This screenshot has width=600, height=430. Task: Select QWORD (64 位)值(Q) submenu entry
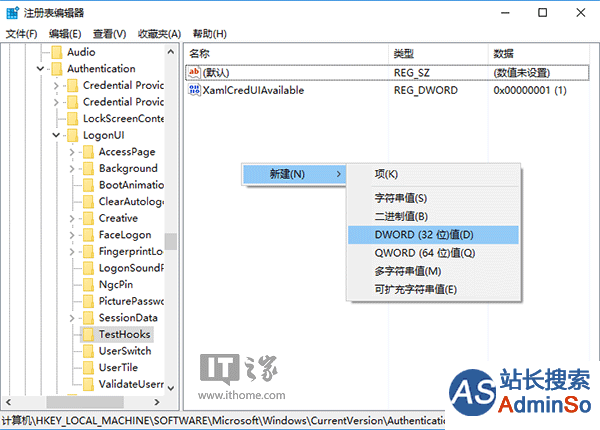point(433,253)
